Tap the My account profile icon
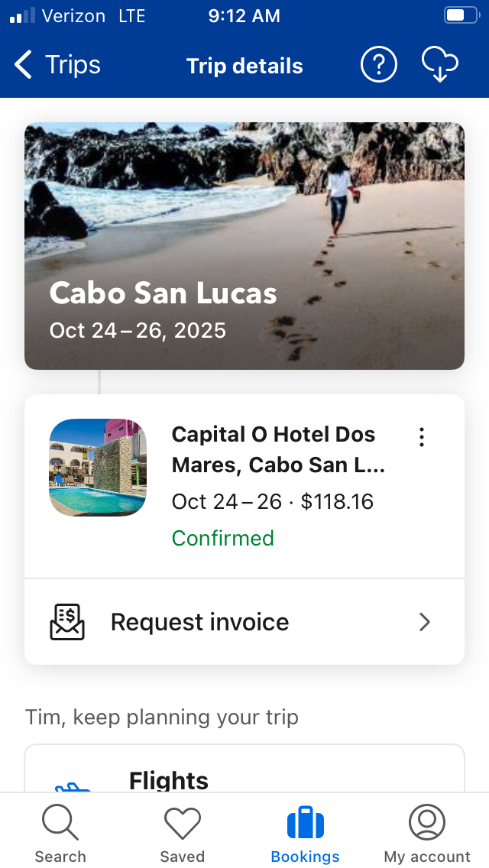Viewport: 489px width, 868px height. tap(427, 822)
